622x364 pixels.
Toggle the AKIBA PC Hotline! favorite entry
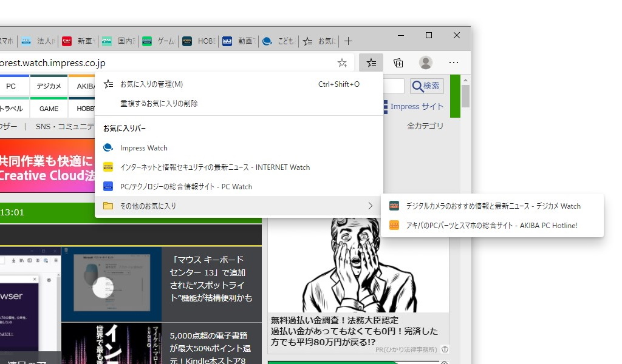pos(492,224)
